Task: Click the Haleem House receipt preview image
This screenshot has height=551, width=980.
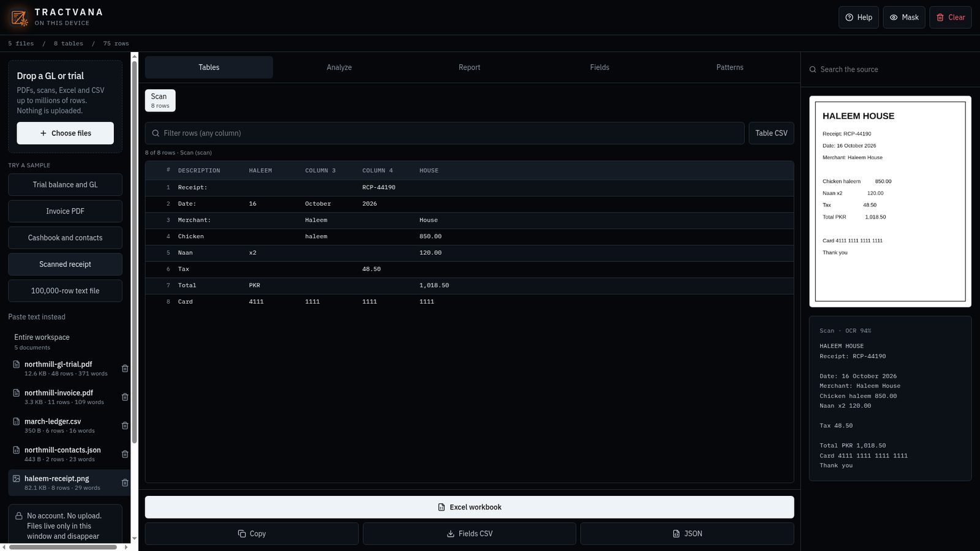Action: click(x=890, y=201)
